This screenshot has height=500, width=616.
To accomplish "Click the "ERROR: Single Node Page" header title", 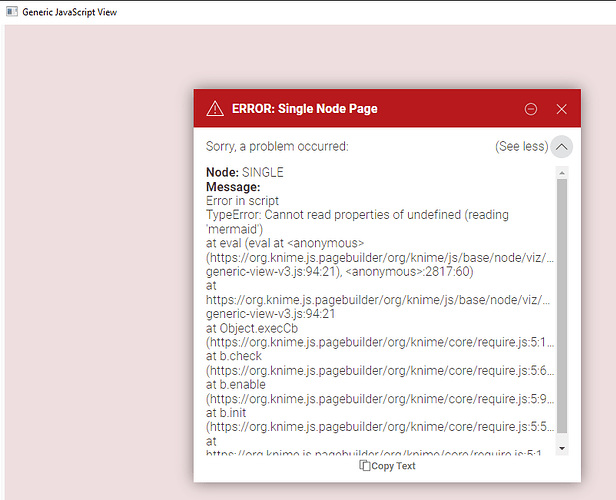I will [x=304, y=108].
